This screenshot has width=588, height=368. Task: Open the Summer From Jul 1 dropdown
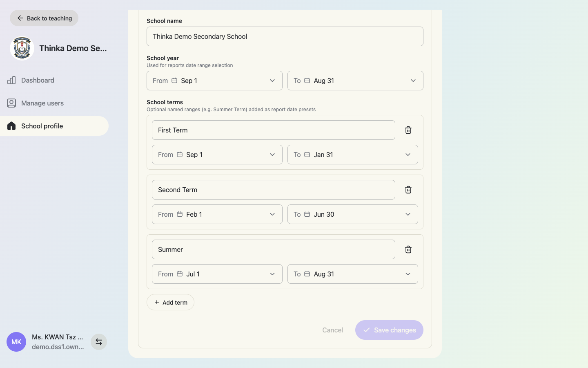217,274
